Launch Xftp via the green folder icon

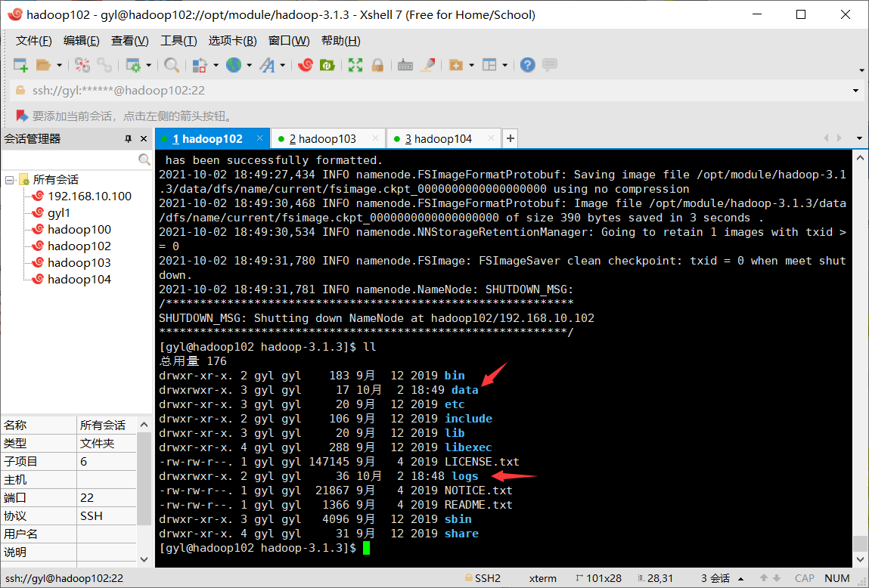[327, 65]
